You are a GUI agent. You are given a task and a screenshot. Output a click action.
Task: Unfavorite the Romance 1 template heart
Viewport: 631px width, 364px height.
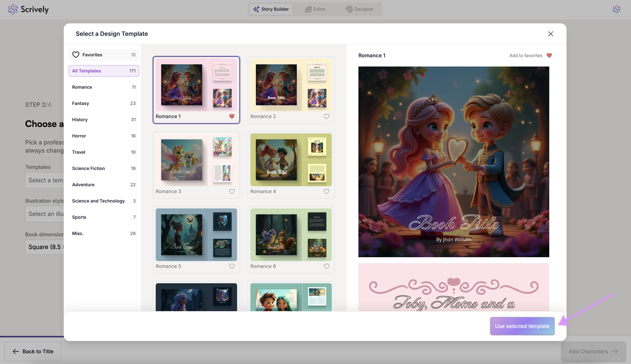pyautogui.click(x=232, y=116)
